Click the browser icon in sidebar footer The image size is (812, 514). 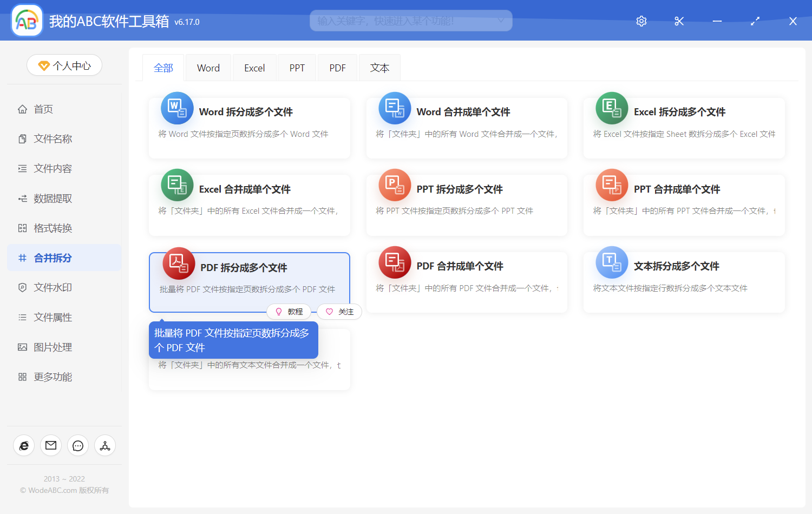[24, 445]
